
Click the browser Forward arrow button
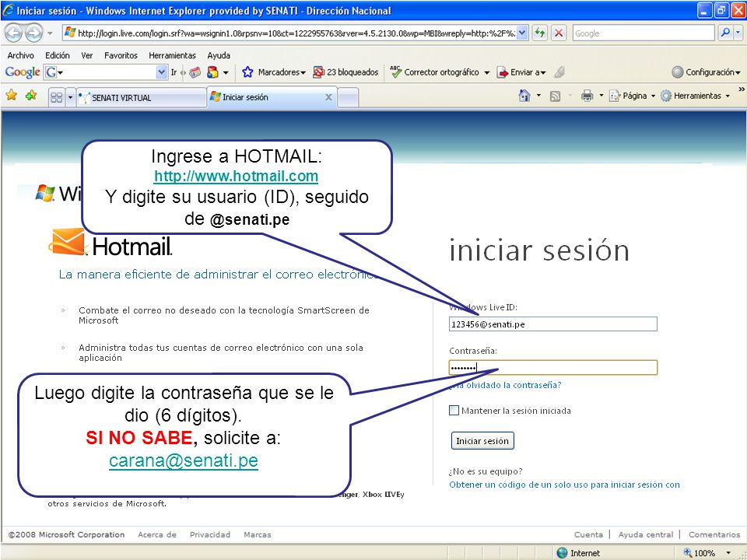tap(33, 33)
